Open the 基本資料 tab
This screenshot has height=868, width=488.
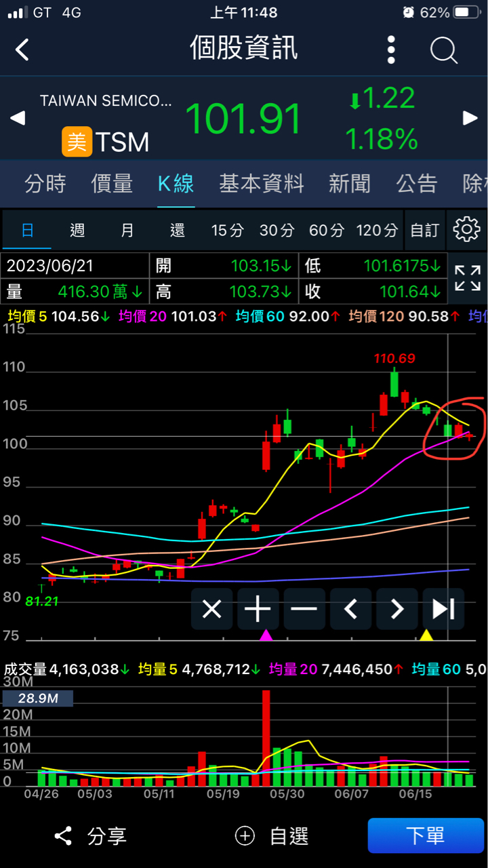(x=262, y=183)
